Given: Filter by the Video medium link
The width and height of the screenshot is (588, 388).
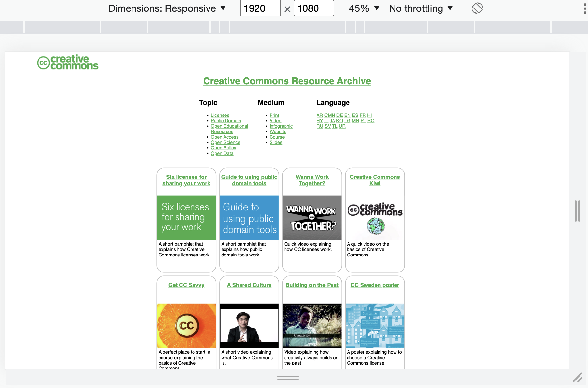Looking at the screenshot, I should 275,121.
